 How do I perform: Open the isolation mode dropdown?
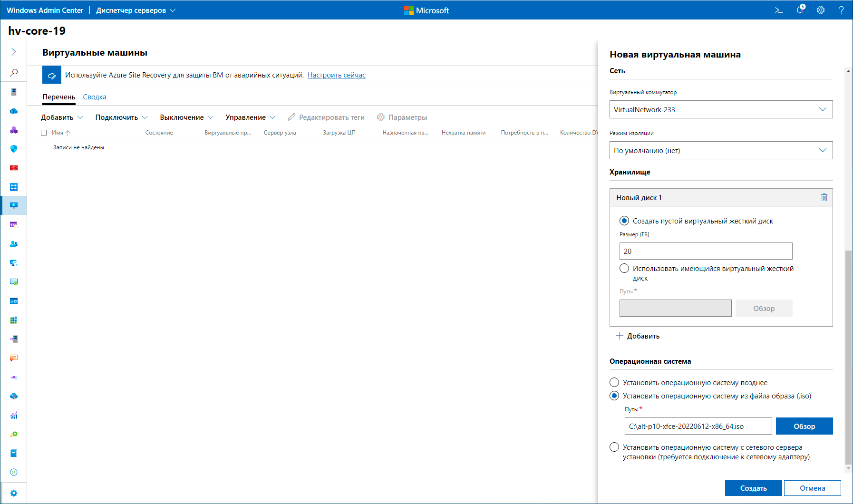721,150
